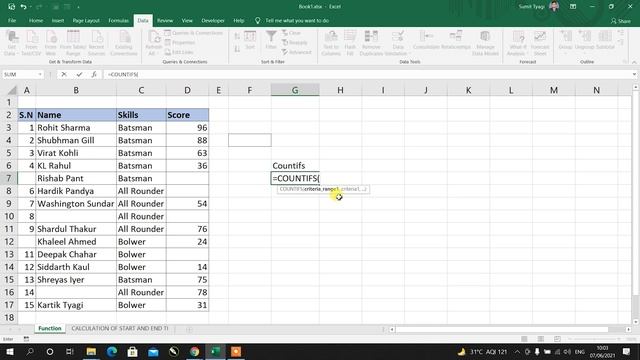The width and height of the screenshot is (640, 360).
Task: Select cell with Rohit Sharma
Action: point(76,128)
